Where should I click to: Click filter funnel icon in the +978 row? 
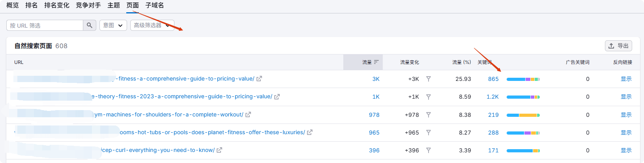[x=429, y=115]
